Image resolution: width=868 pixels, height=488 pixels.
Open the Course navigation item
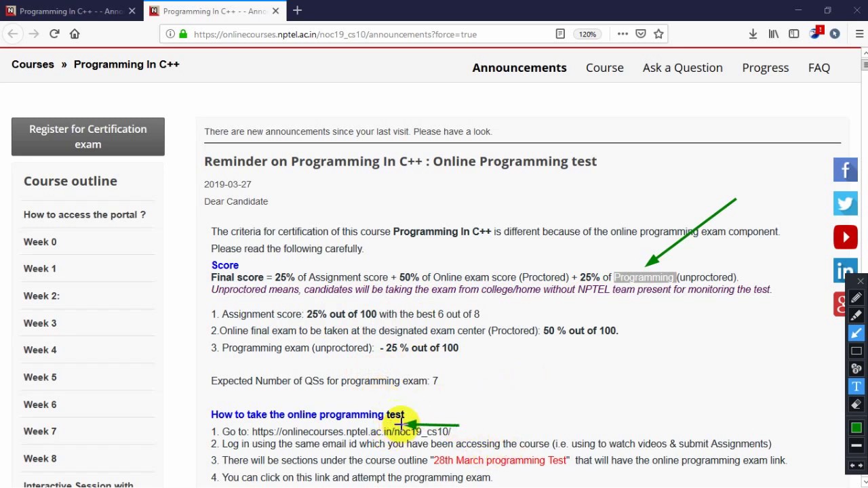click(x=605, y=68)
